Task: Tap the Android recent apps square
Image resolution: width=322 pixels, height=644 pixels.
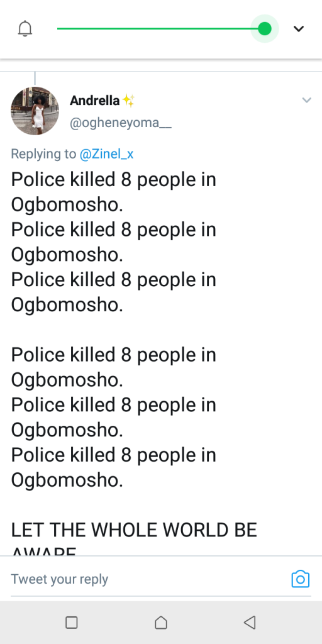Action: 72,622
